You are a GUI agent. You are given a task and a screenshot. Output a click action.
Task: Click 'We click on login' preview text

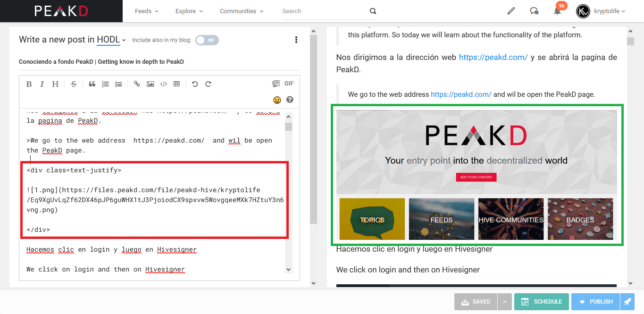coord(408,270)
